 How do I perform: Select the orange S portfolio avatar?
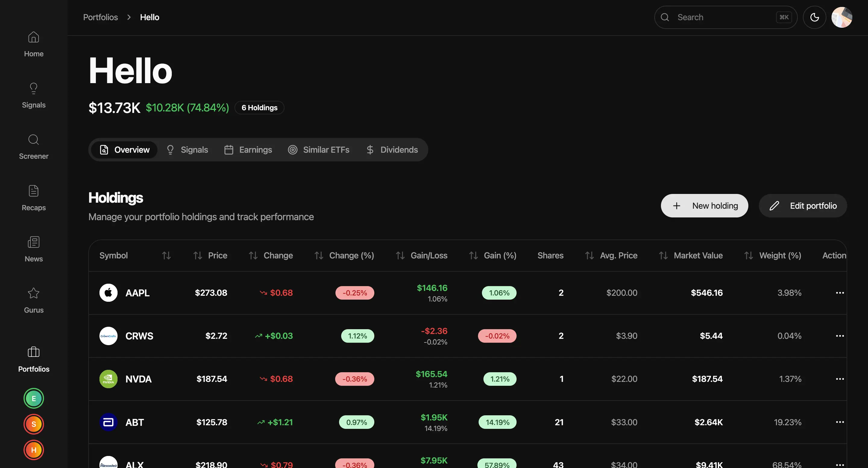pyautogui.click(x=33, y=424)
